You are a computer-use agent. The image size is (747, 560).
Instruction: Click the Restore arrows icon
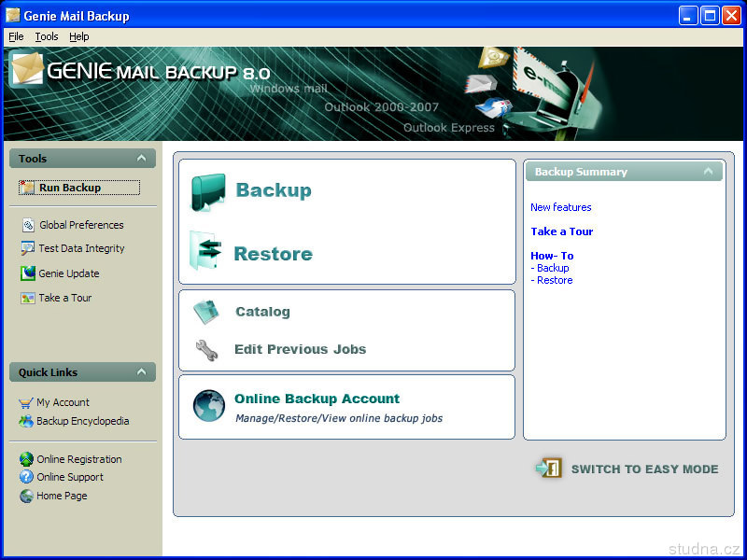click(206, 252)
